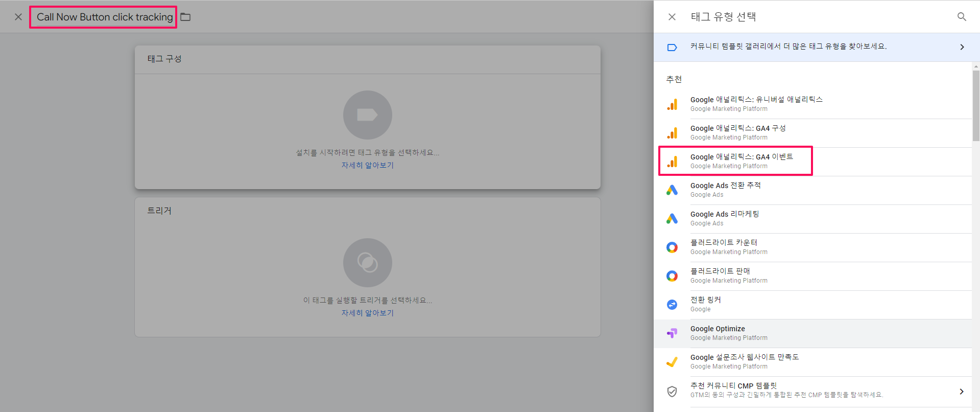
Task: Click tag configuration placeholder tag icon
Action: point(368,115)
